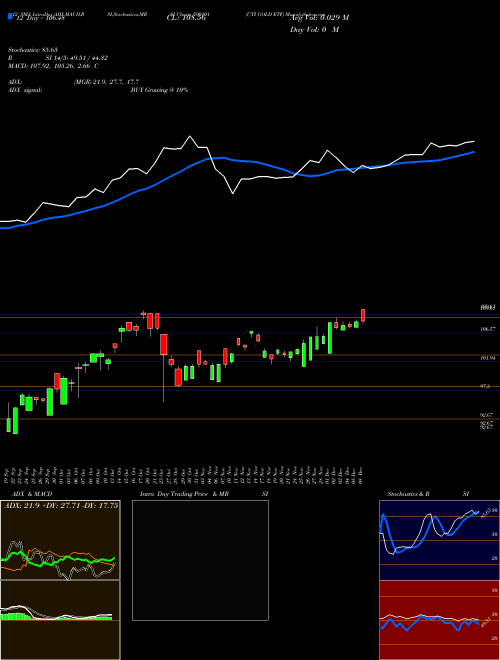Click the 101.94 price axis label

tap(487, 358)
